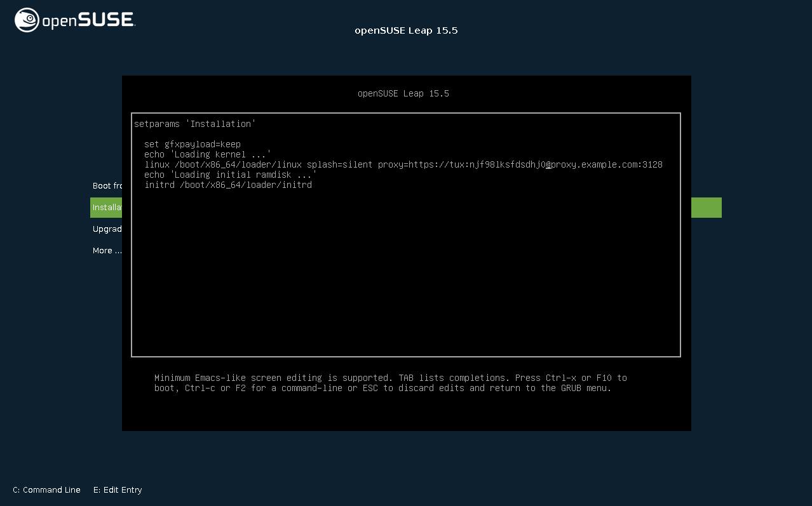
Task: Click the E: Edit Entry shortcut
Action: click(118, 490)
